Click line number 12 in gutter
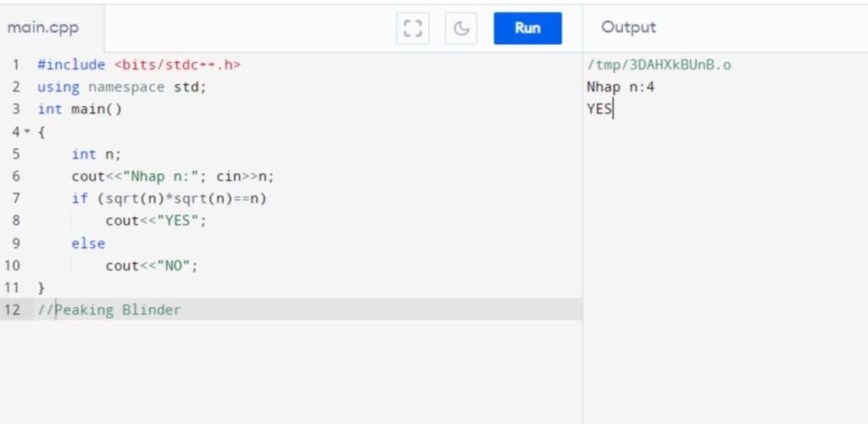This screenshot has width=868, height=424. [12, 310]
